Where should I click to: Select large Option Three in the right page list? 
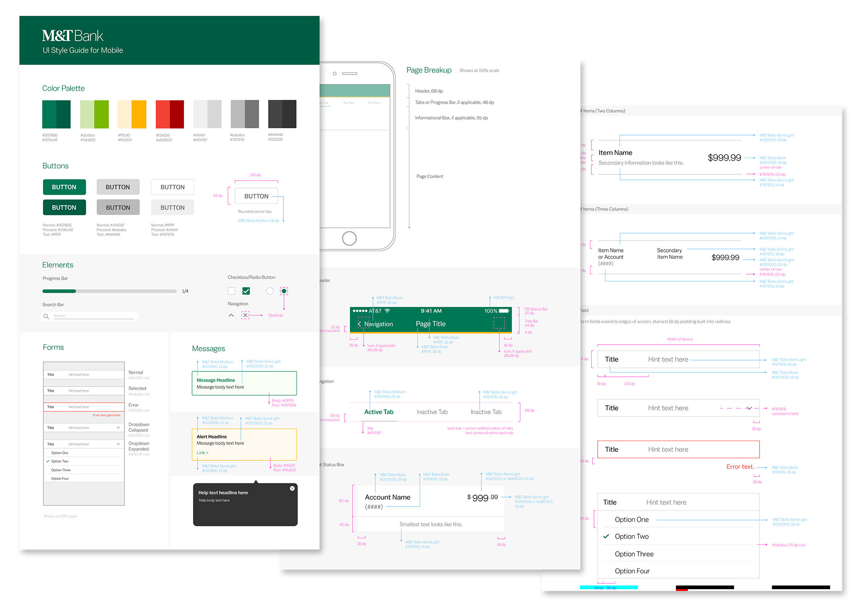pos(634,554)
